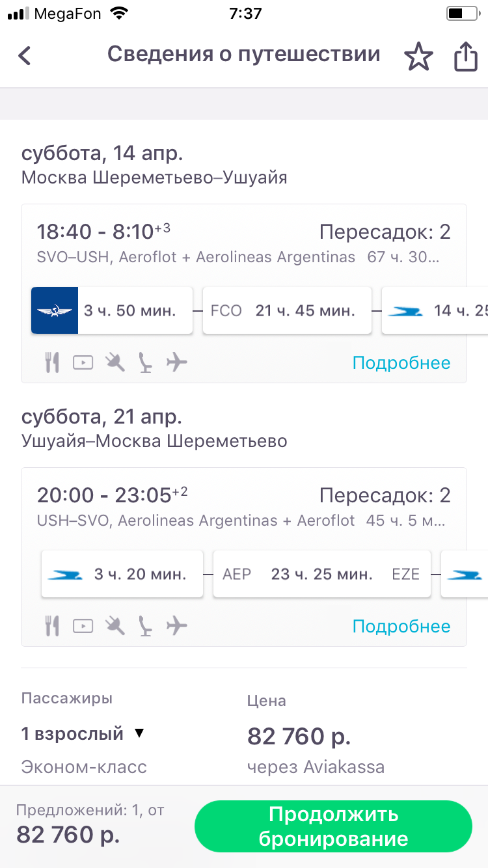Tap the back arrow icon
The height and width of the screenshot is (868, 488).
[x=25, y=56]
